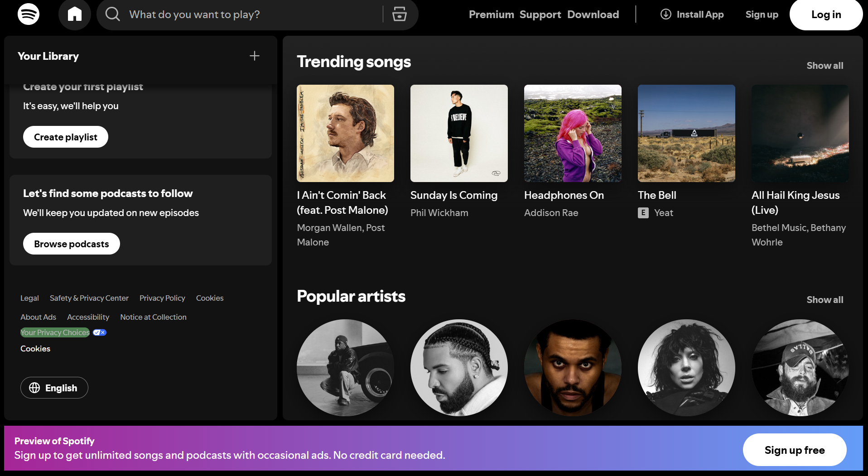
Task: Open The Bell album cover
Action: pyautogui.click(x=686, y=133)
